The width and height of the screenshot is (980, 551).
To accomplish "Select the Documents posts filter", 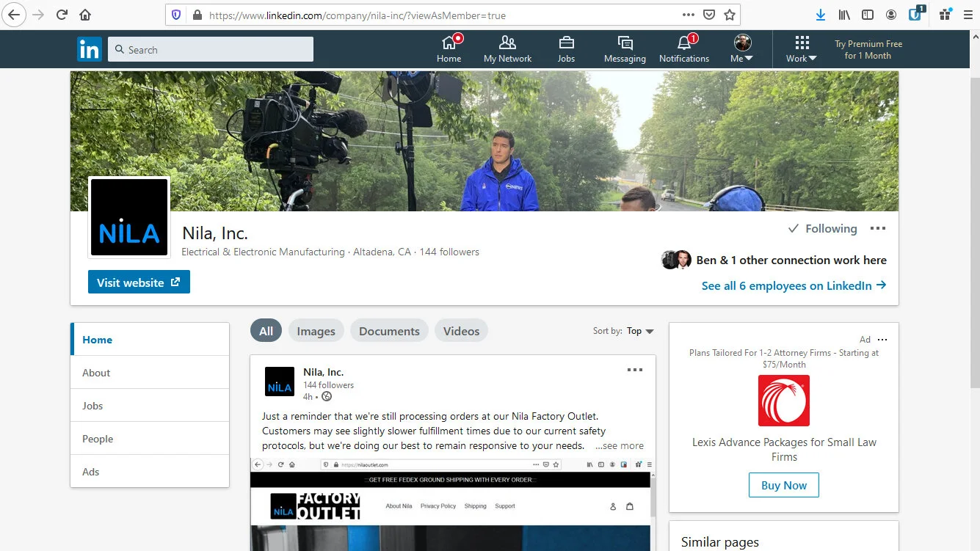I will click(x=389, y=331).
